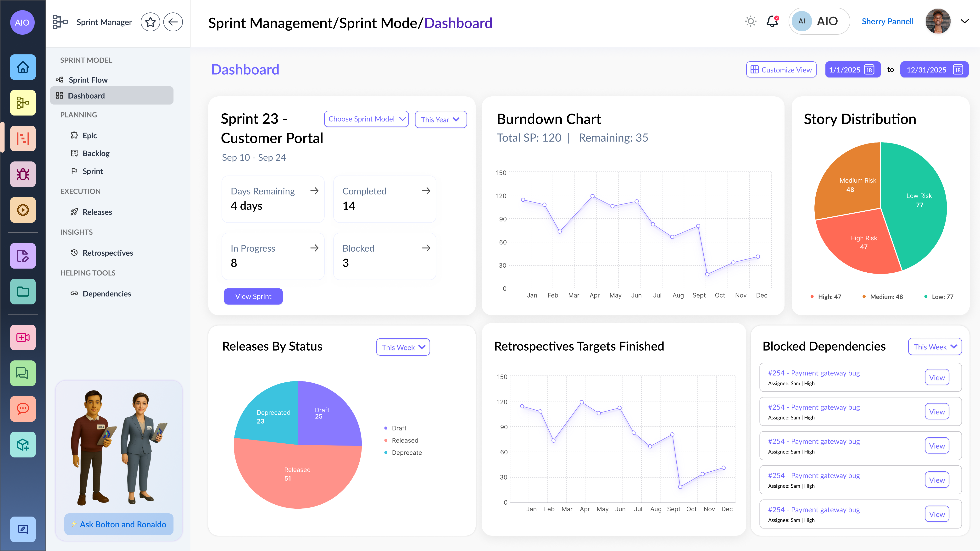Toggle the Released legend item

point(404,440)
